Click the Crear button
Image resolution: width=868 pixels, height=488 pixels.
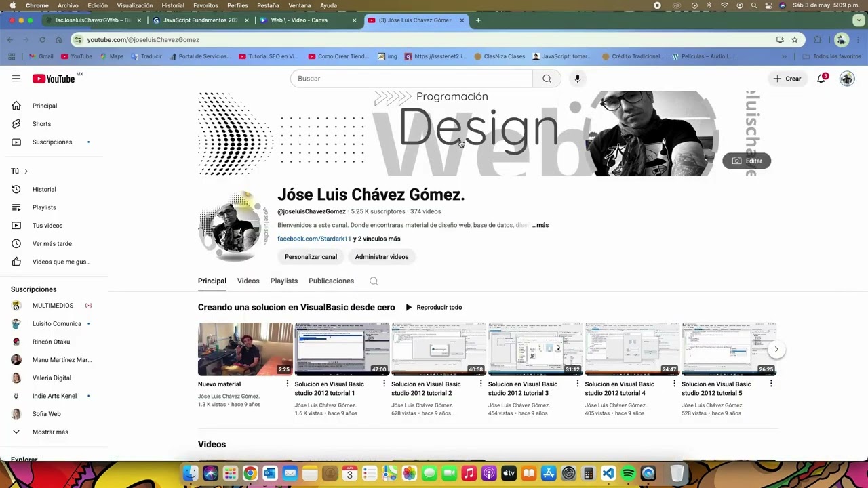[787, 79]
